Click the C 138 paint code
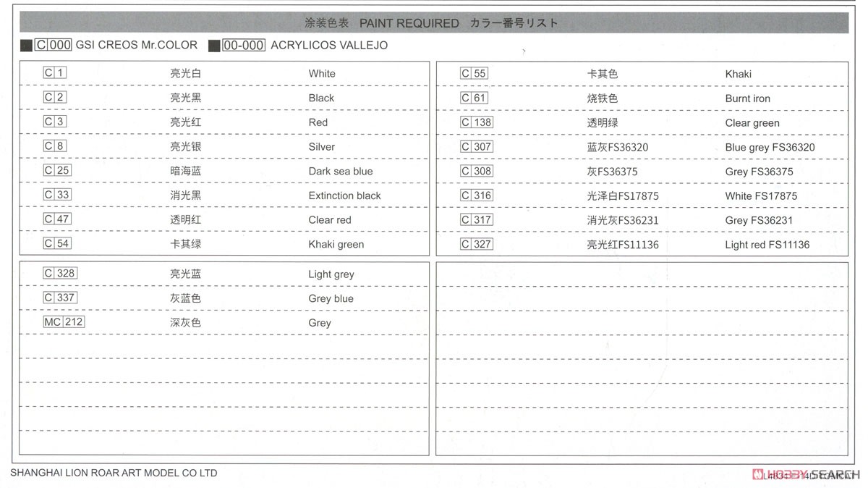Image resolution: width=868 pixels, height=488 pixels. [477, 122]
